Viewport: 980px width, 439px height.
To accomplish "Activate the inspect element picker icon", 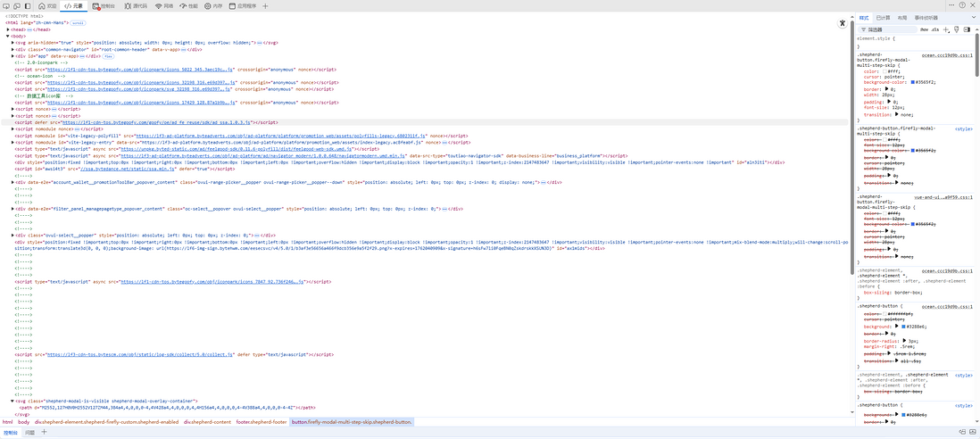I will pyautogui.click(x=6, y=5).
